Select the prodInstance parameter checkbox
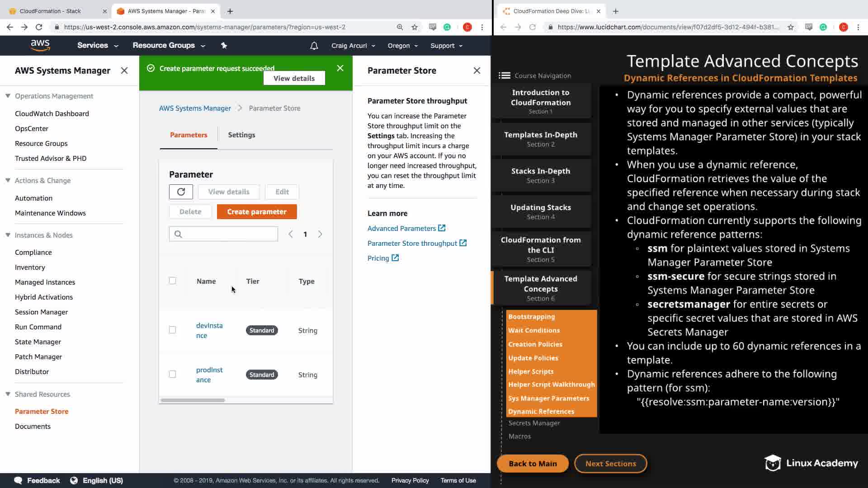 pos(172,374)
